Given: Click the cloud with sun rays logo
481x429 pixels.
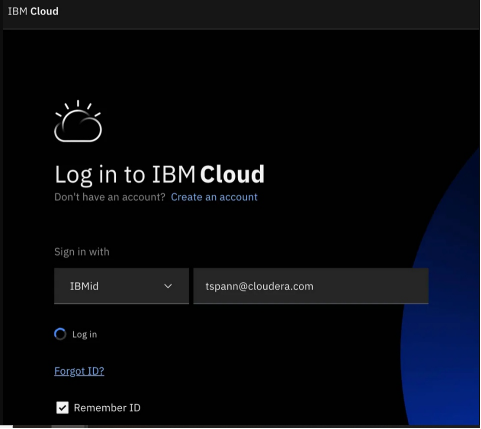Looking at the screenshot, I should coord(78,121).
